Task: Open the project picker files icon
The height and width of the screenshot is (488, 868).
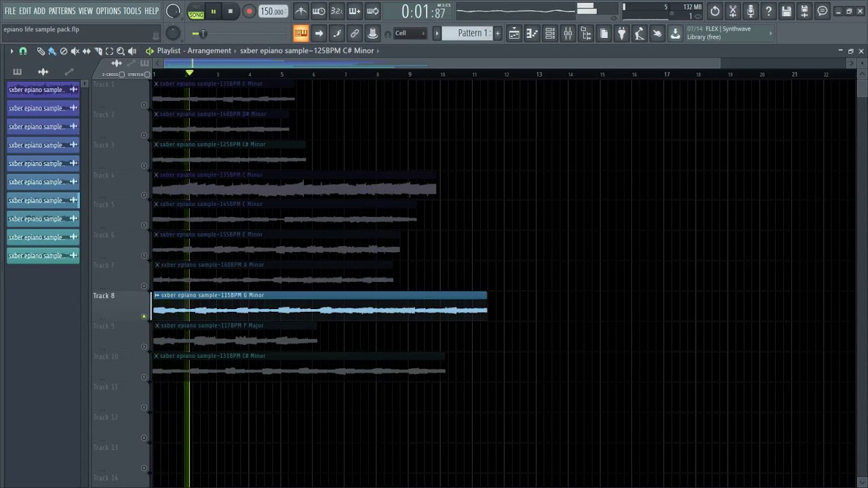Action: pyautogui.click(x=604, y=33)
